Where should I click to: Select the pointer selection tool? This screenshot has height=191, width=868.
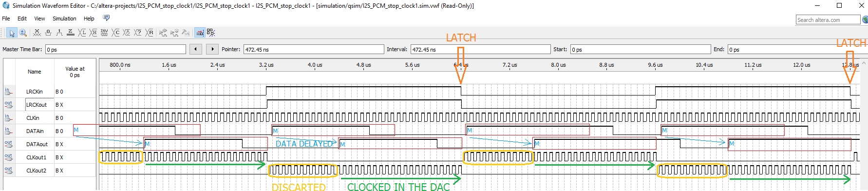12,33
